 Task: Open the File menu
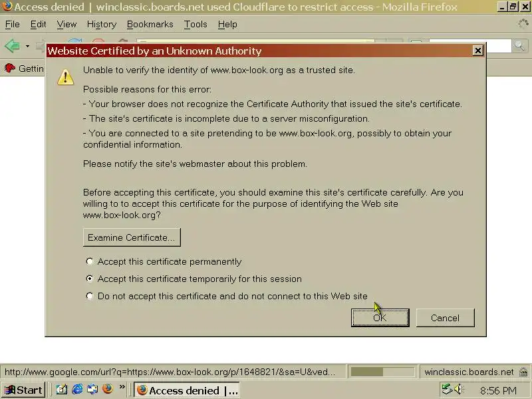12,25
